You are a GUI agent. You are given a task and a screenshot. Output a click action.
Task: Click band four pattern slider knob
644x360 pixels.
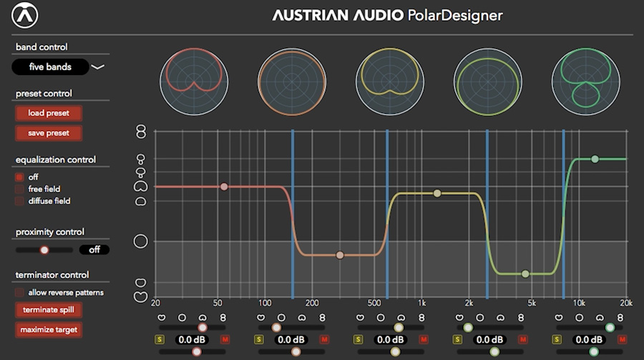(x=468, y=328)
